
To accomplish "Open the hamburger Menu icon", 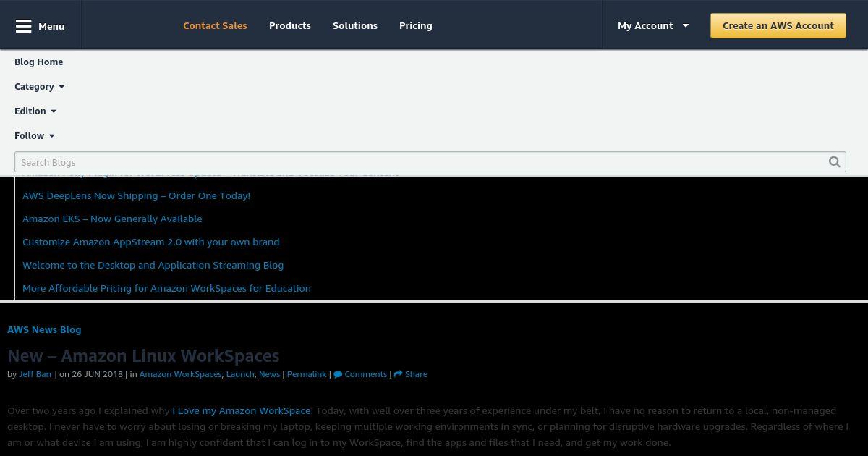I will (24, 26).
